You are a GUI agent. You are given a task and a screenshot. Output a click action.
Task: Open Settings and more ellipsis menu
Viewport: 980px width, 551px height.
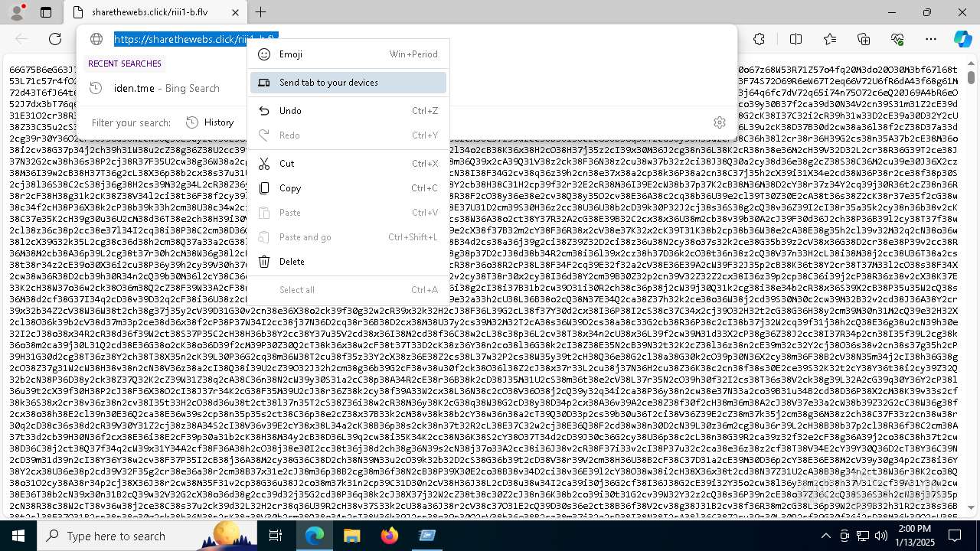[x=931, y=39]
